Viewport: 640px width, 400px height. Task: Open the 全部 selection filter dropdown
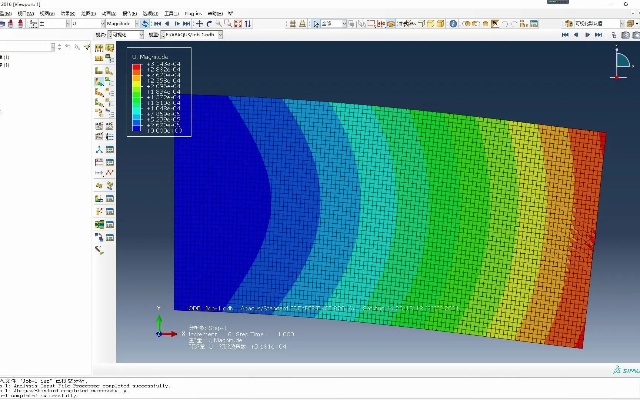(x=333, y=24)
